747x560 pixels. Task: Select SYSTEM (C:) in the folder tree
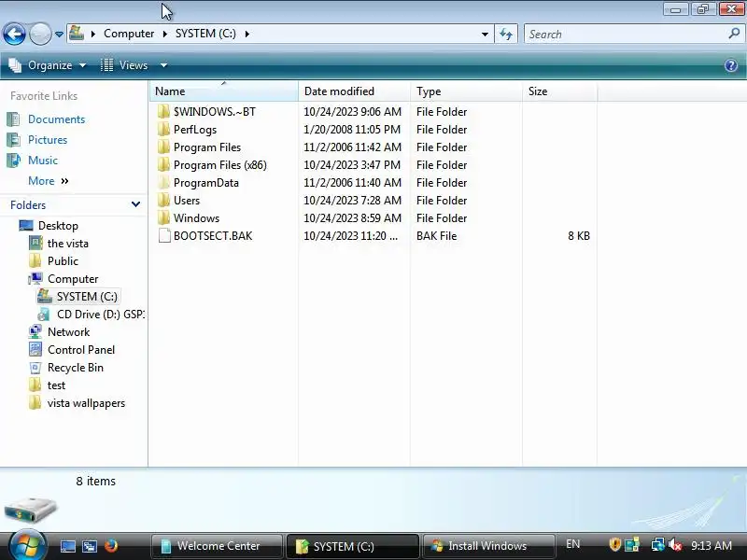(87, 296)
